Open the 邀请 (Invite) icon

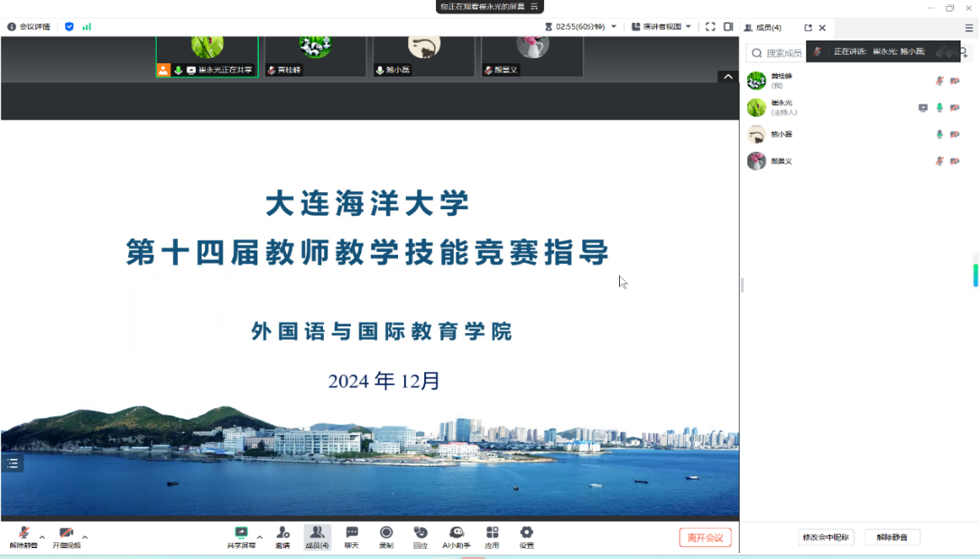coord(283,536)
